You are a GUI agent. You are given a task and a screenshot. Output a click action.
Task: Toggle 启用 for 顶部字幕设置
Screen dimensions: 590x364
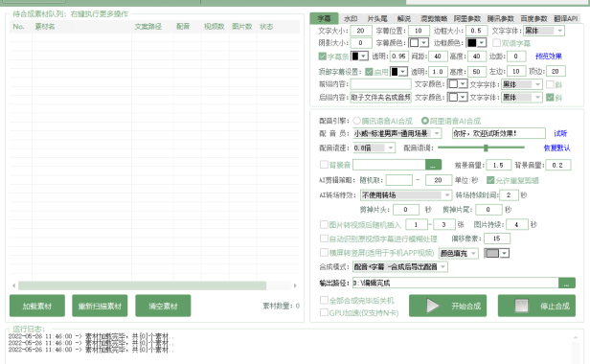[x=369, y=72]
